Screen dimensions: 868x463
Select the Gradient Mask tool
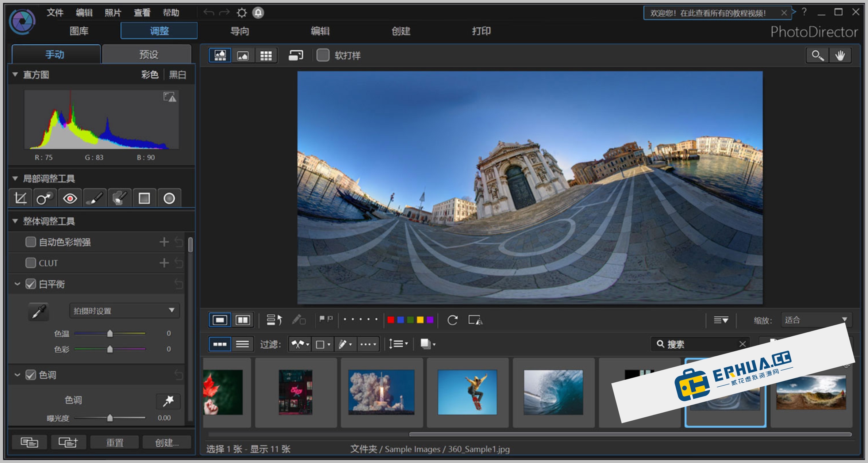(x=144, y=198)
